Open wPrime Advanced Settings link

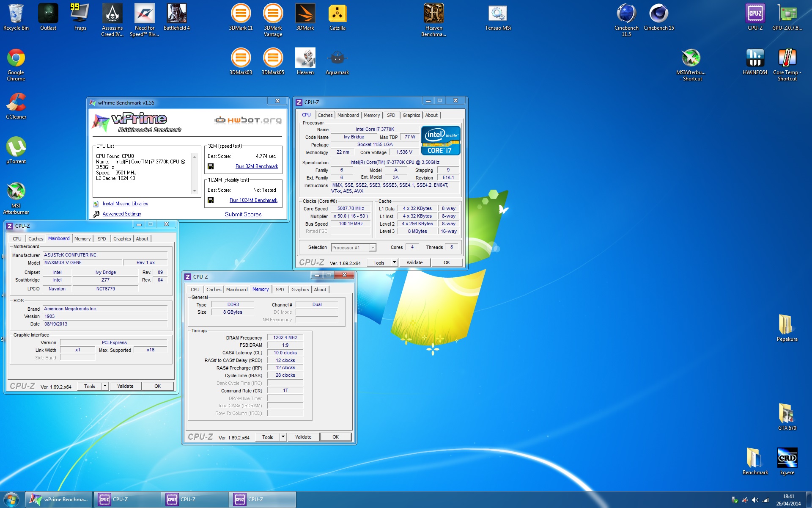pyautogui.click(x=122, y=214)
